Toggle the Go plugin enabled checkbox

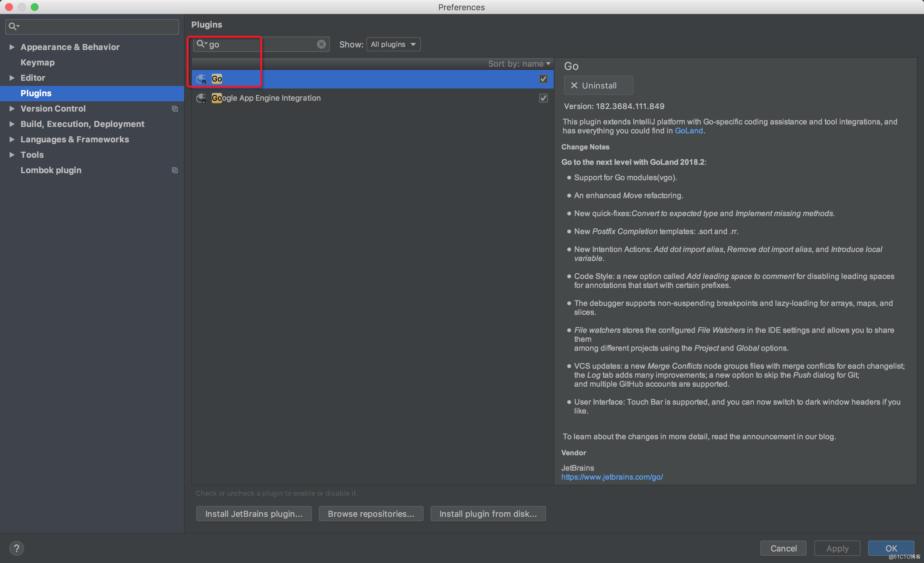[543, 79]
